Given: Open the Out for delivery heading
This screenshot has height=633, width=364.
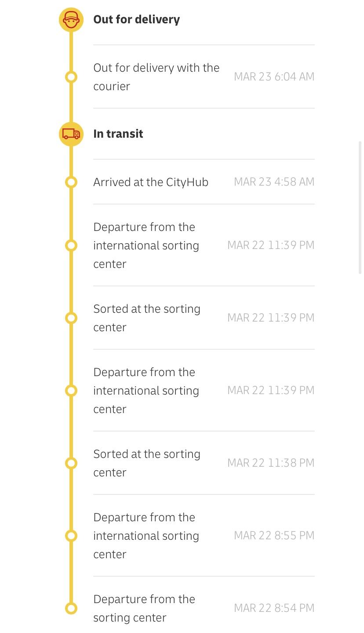Looking at the screenshot, I should (x=137, y=20).
